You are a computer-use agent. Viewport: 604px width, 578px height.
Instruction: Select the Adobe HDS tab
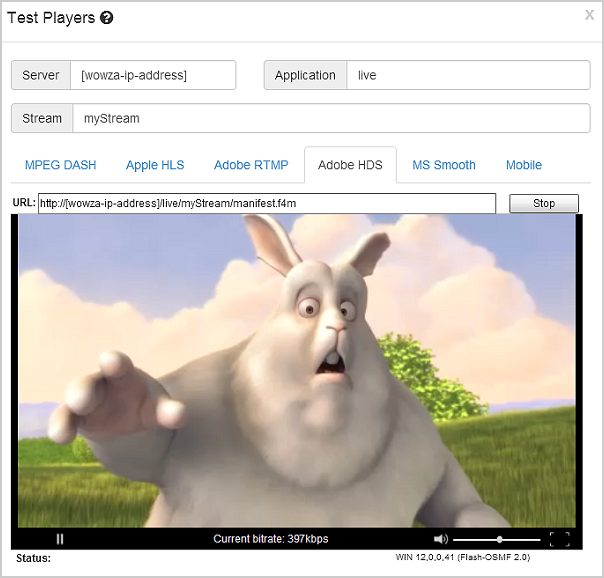tap(350, 165)
